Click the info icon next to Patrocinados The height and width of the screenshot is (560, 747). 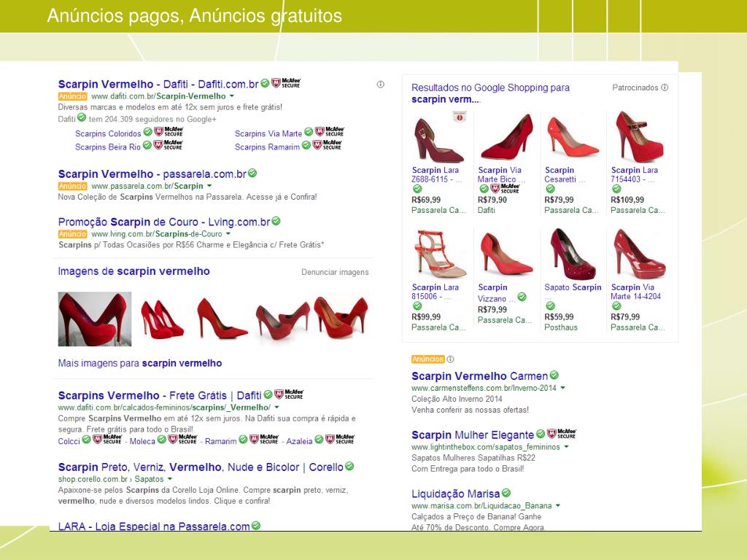point(665,87)
